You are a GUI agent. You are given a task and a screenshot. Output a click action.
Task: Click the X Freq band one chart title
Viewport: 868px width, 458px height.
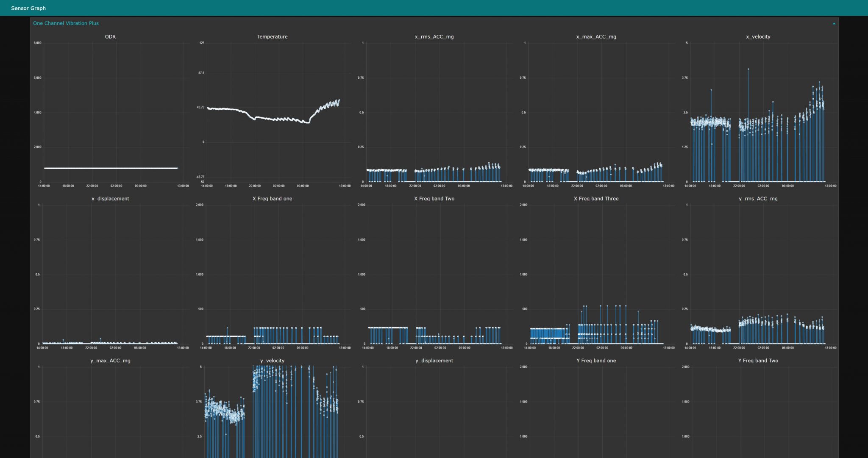coord(272,199)
